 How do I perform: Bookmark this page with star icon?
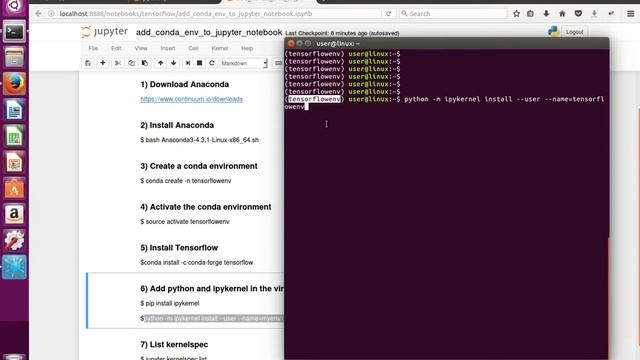[516, 13]
